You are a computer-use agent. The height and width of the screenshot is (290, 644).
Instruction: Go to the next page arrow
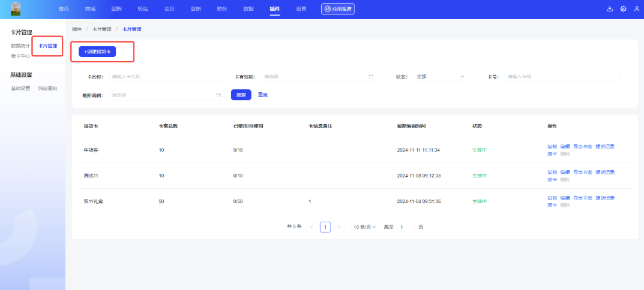[339, 227]
